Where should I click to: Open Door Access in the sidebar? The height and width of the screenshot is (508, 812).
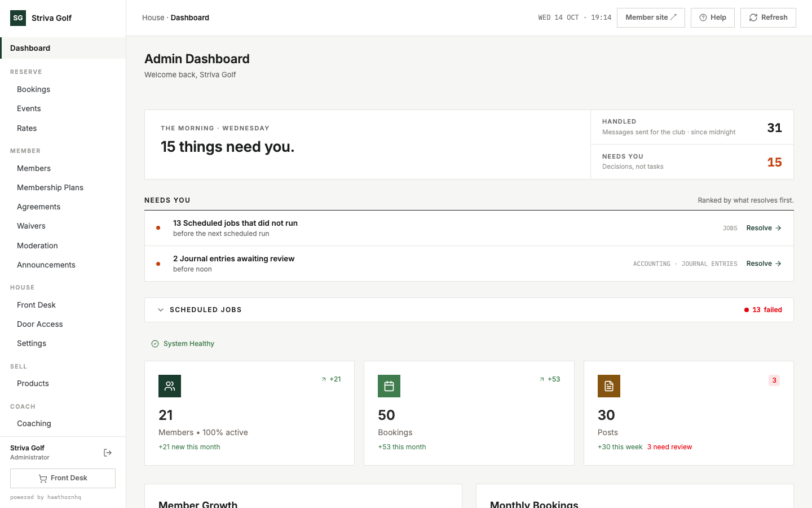tap(63, 324)
